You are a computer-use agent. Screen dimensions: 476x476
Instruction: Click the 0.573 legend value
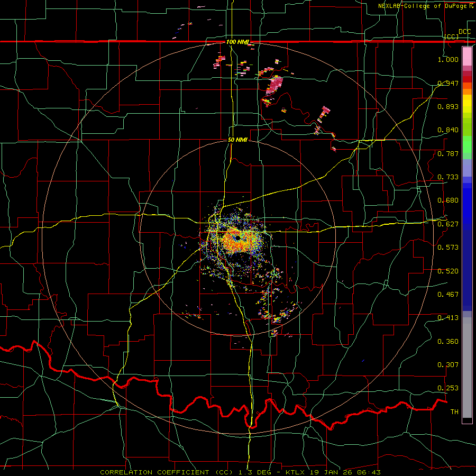pyautogui.click(x=448, y=248)
